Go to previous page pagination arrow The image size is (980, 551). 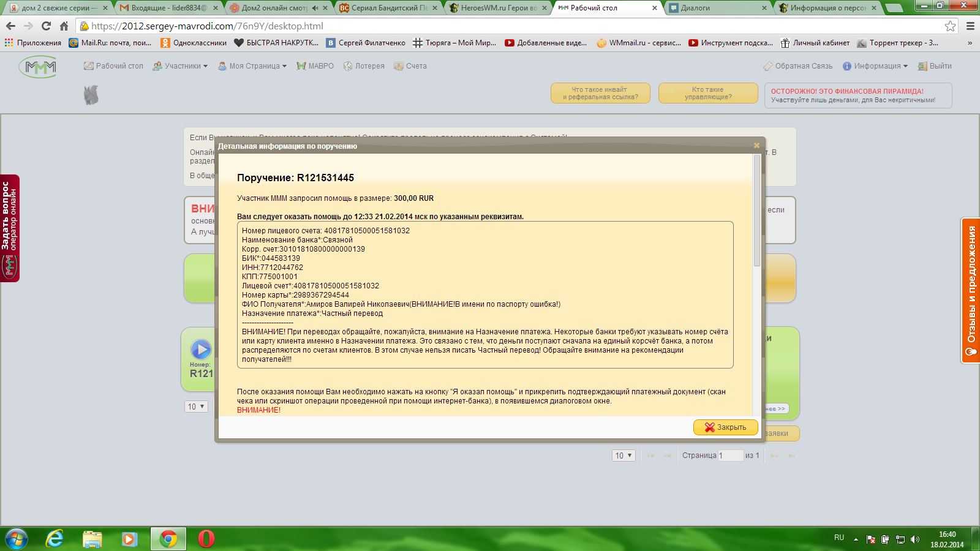pyautogui.click(x=668, y=455)
